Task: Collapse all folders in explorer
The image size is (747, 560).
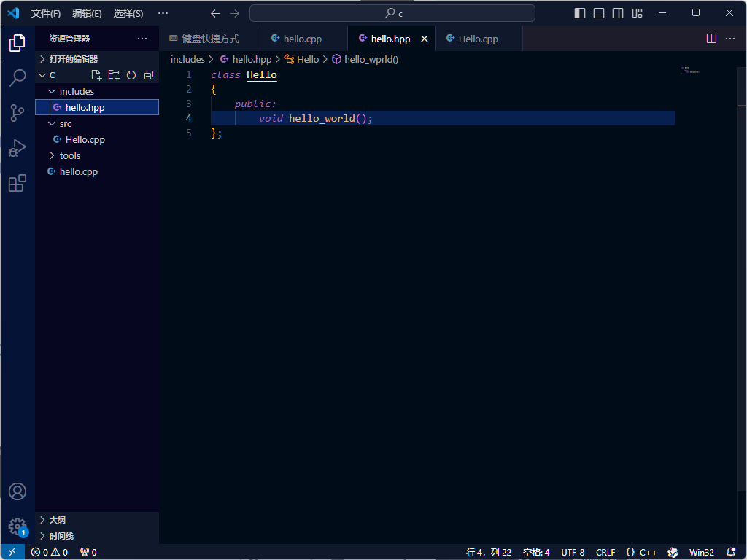Action: coord(149,74)
